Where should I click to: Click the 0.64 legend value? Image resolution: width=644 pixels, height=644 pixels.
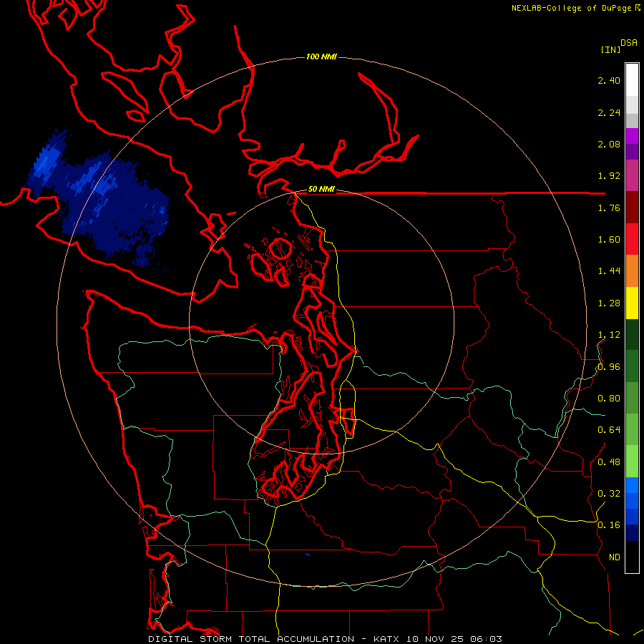(609, 430)
